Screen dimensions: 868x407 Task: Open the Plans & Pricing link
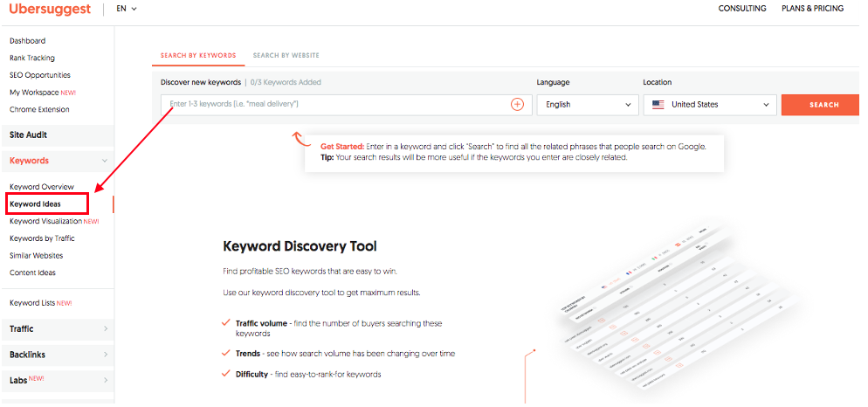click(812, 9)
